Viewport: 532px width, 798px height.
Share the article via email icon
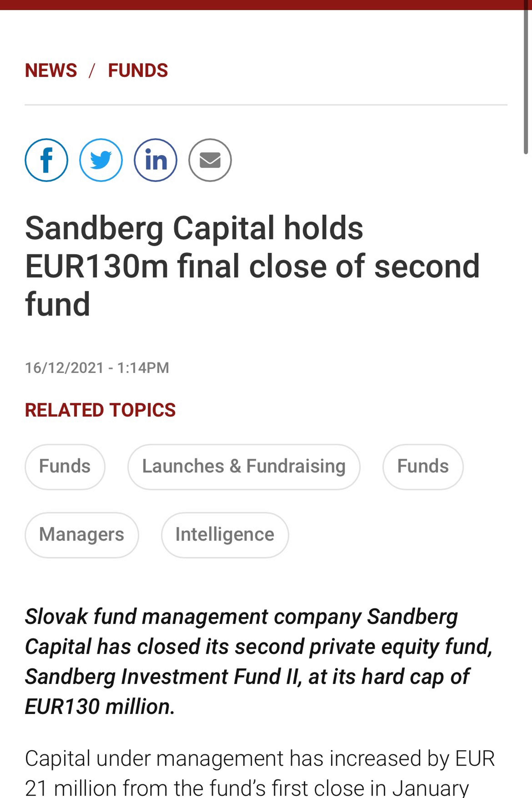[x=210, y=160]
